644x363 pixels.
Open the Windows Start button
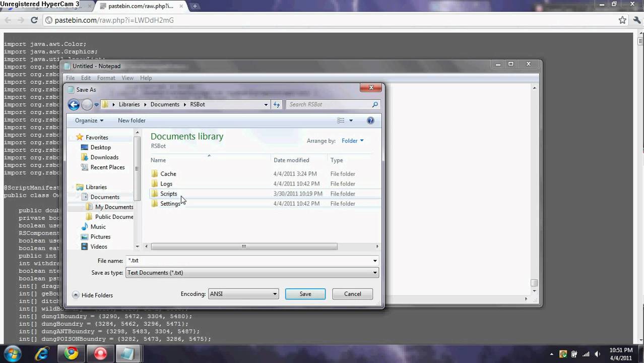(x=12, y=354)
